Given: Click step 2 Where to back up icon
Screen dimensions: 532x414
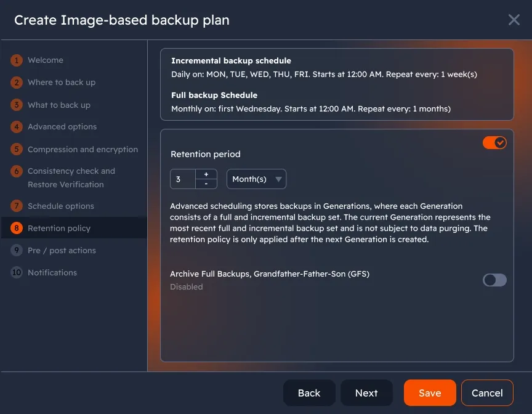Looking at the screenshot, I should click(x=16, y=82).
